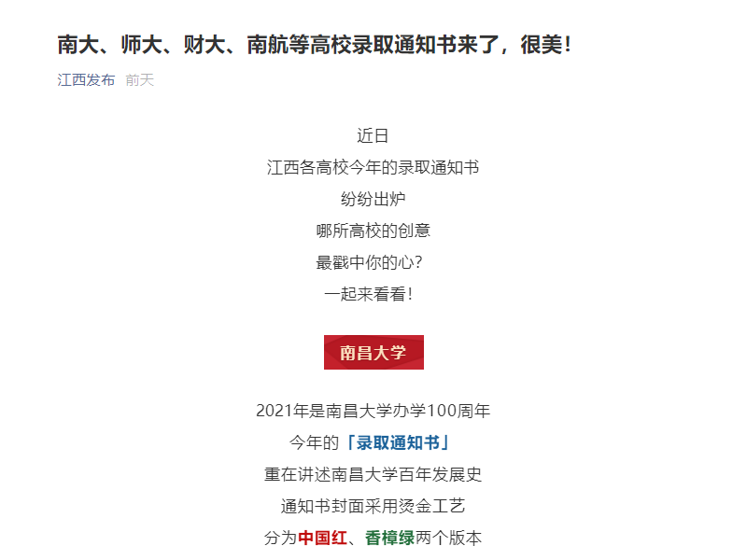Viewport: 747px width, 560px height.
Task: Click the line 纷纷出炉
Action: [x=373, y=200]
